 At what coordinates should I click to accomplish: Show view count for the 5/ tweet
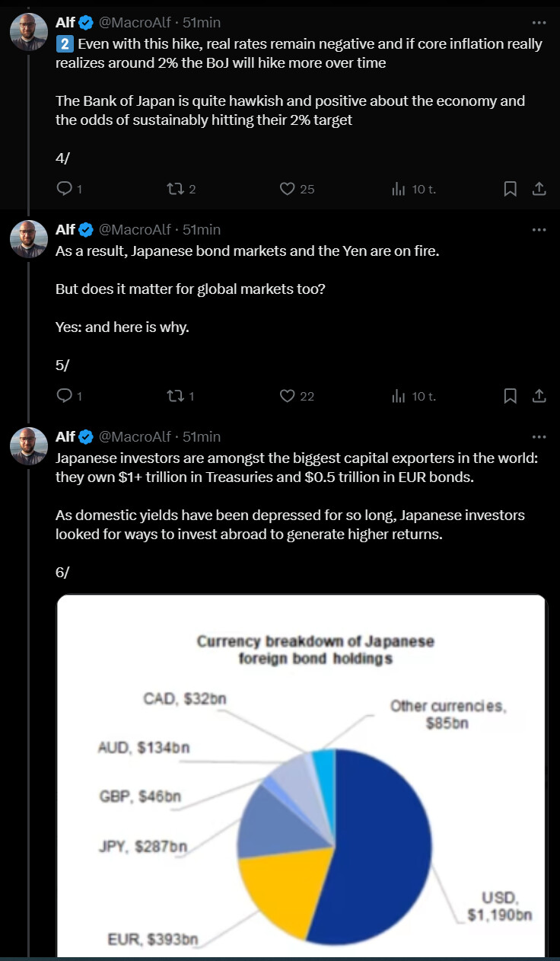pos(398,396)
